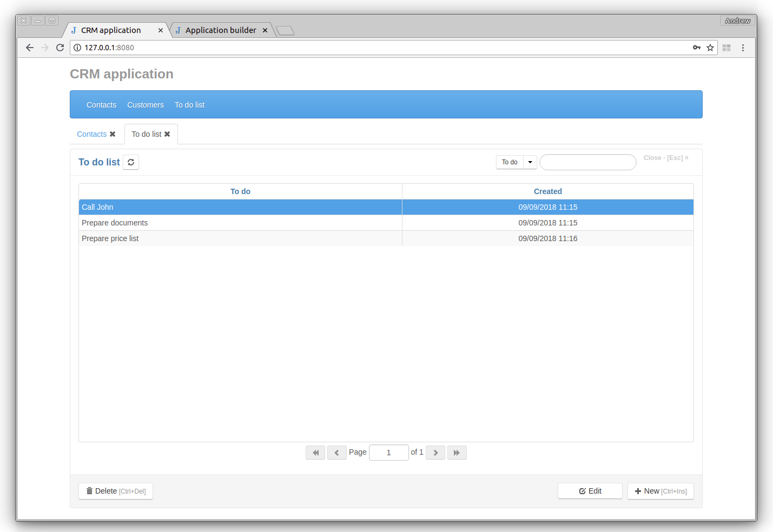773x532 pixels.
Task: Sort by the To do column header
Action: [240, 191]
